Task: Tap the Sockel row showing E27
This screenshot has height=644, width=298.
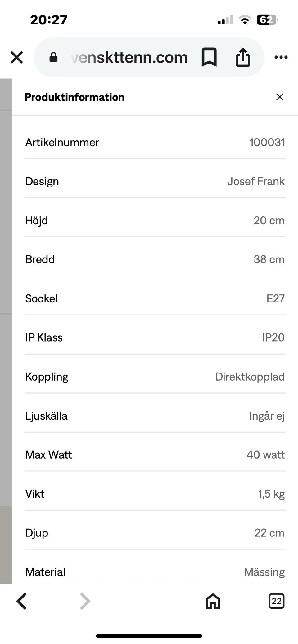Action: tap(155, 298)
